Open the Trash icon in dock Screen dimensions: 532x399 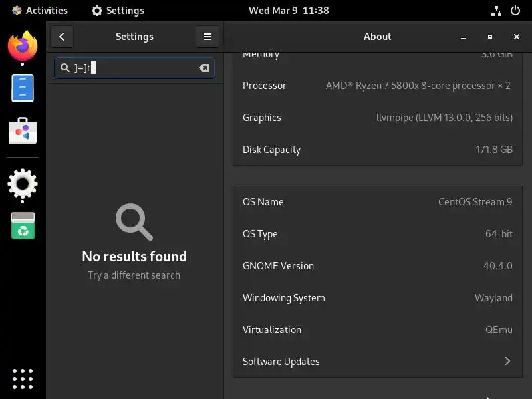point(23,226)
